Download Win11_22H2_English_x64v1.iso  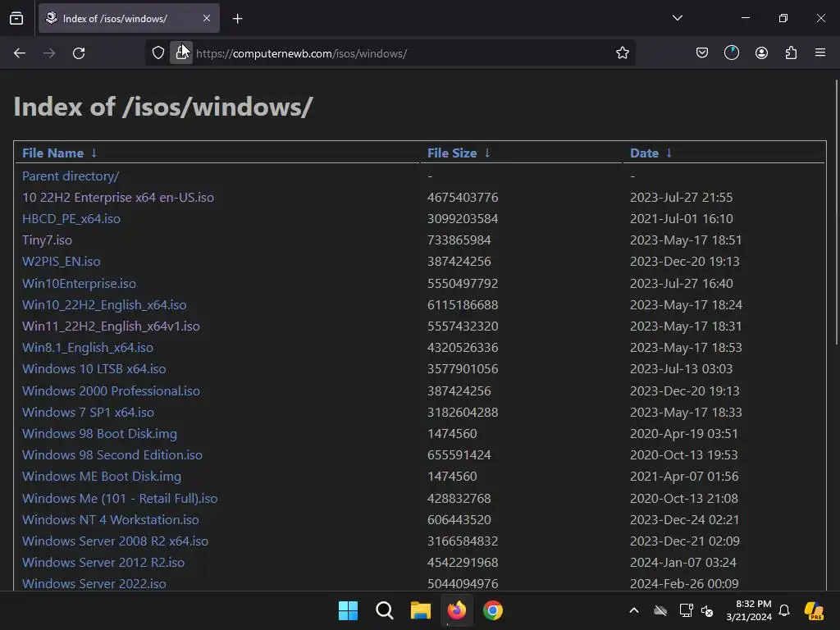111,326
